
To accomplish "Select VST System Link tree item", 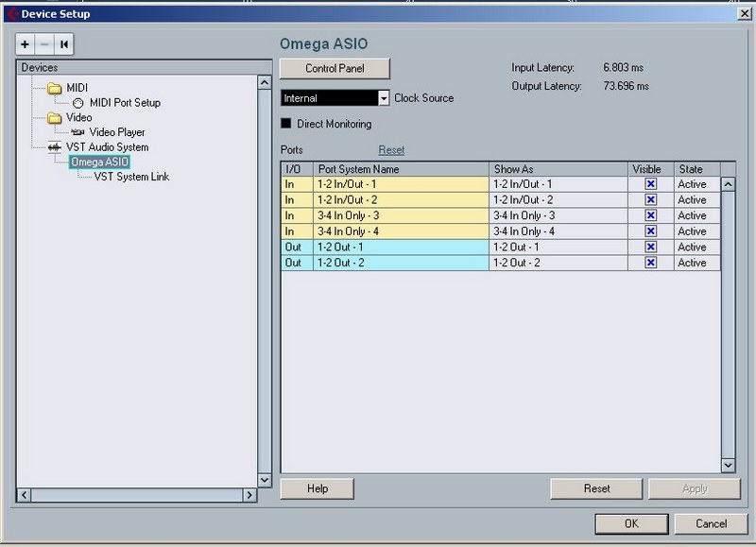I will tap(131, 177).
